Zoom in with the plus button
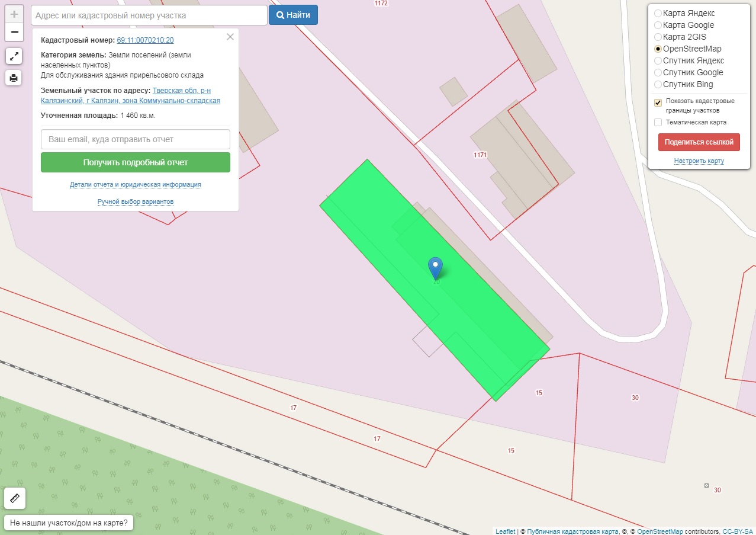756x535 pixels. point(14,14)
